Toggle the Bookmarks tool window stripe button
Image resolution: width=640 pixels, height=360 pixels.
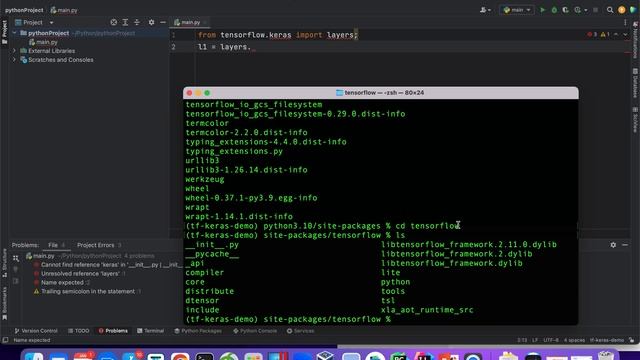pyautogui.click(x=4, y=304)
